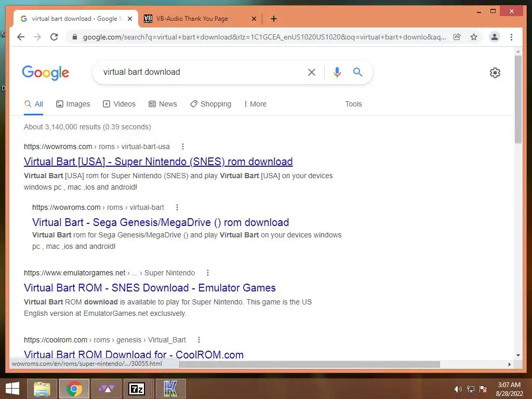Open network status in system tray
Image resolution: width=532 pixels, height=399 pixels.
(471, 389)
